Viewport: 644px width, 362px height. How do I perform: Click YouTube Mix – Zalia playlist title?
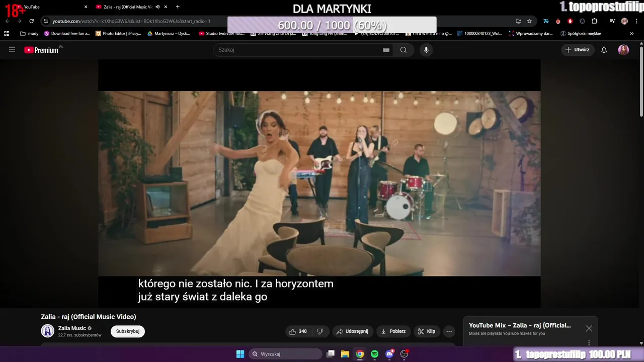tap(520, 325)
